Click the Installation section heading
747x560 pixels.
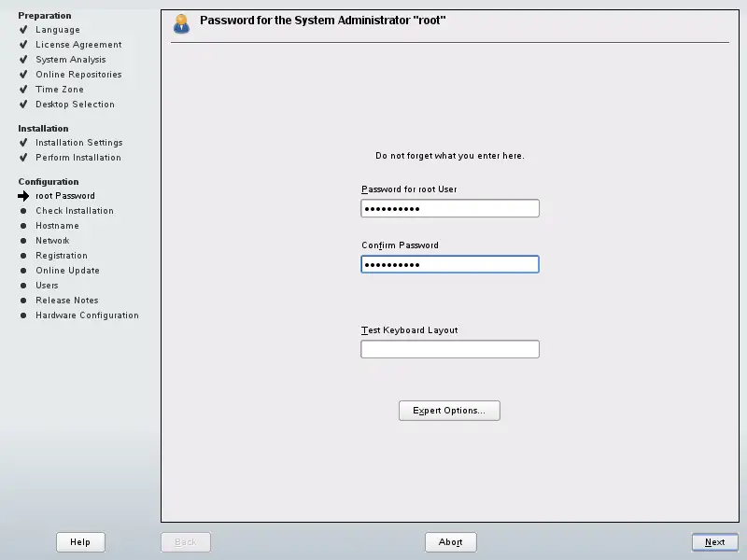coord(43,129)
